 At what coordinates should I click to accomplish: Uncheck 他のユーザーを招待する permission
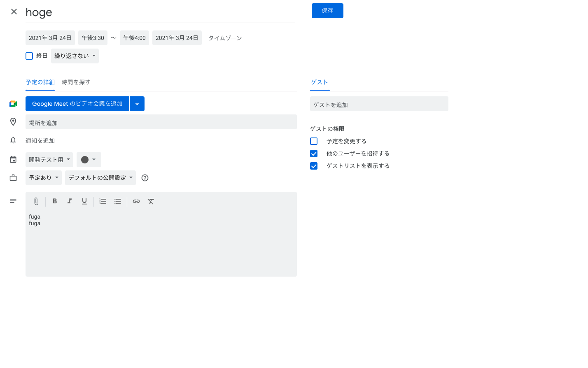click(314, 154)
